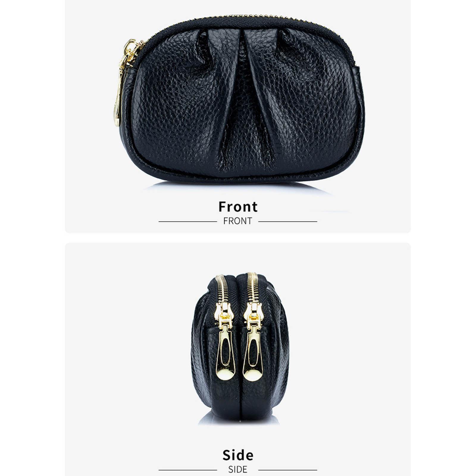
Task: Click the line right of FRONT caption
Action: coord(288,222)
